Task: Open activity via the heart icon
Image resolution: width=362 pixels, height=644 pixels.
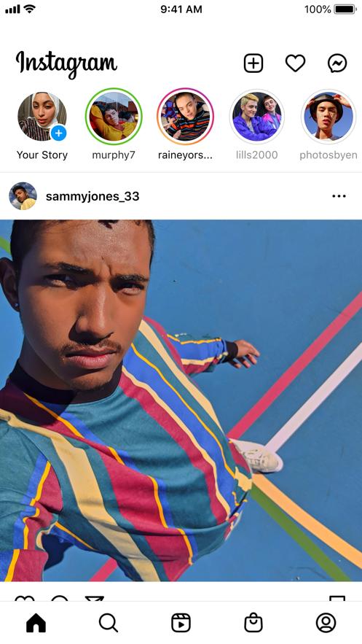Action: tap(295, 63)
